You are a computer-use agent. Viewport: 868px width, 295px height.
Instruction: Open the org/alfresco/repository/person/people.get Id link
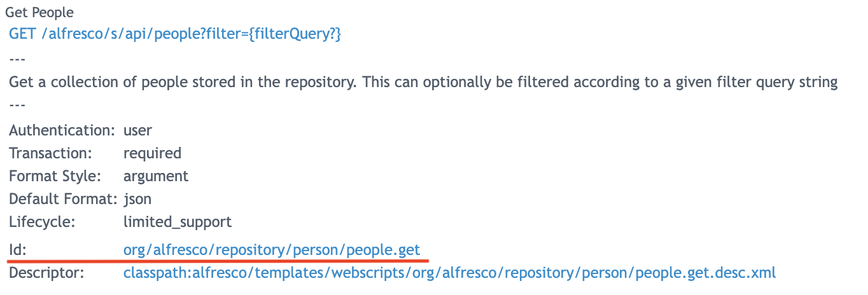(x=272, y=250)
